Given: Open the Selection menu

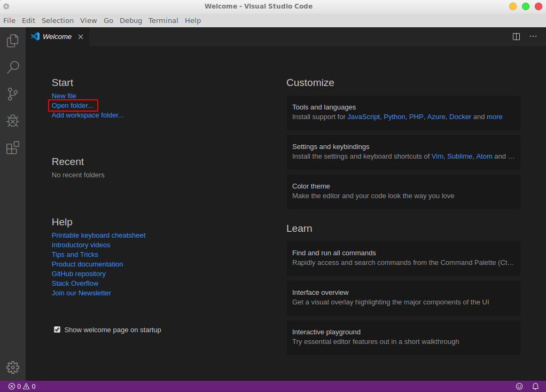Looking at the screenshot, I should [58, 20].
